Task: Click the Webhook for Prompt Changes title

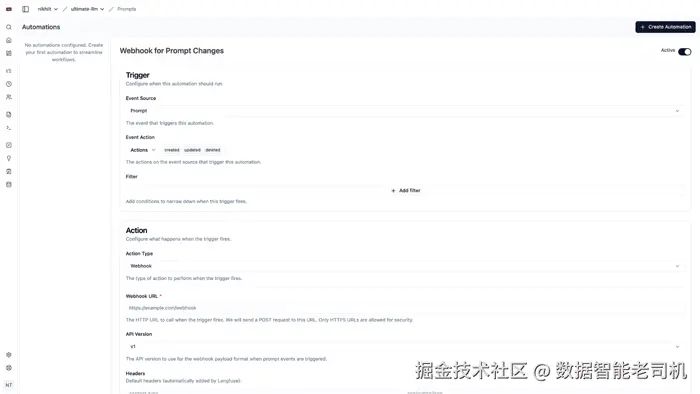Action: tap(171, 51)
